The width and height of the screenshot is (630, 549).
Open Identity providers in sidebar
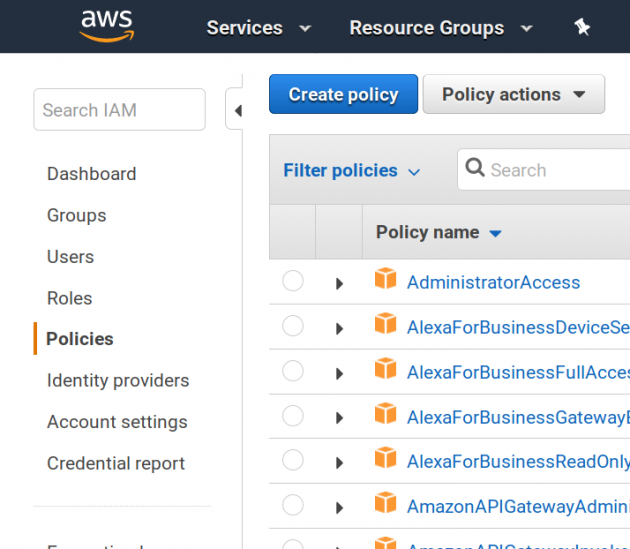click(x=118, y=381)
